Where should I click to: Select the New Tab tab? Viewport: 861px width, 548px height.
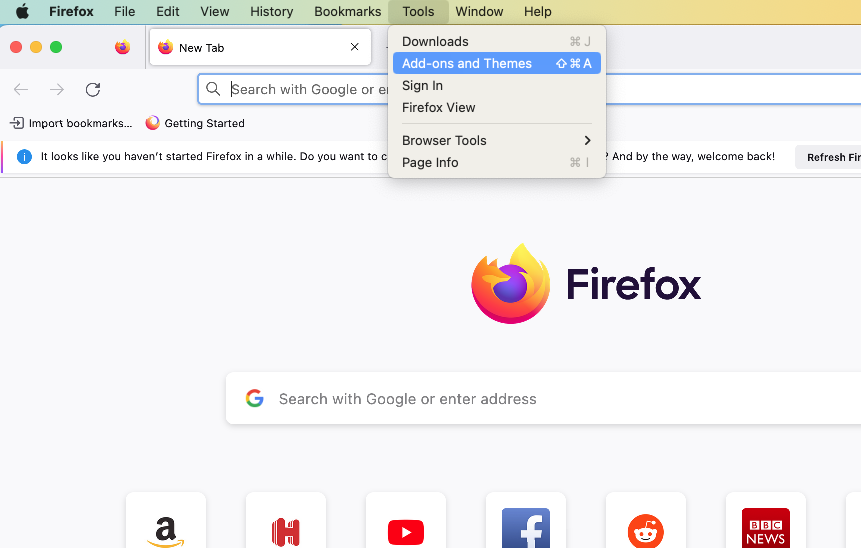tap(260, 47)
